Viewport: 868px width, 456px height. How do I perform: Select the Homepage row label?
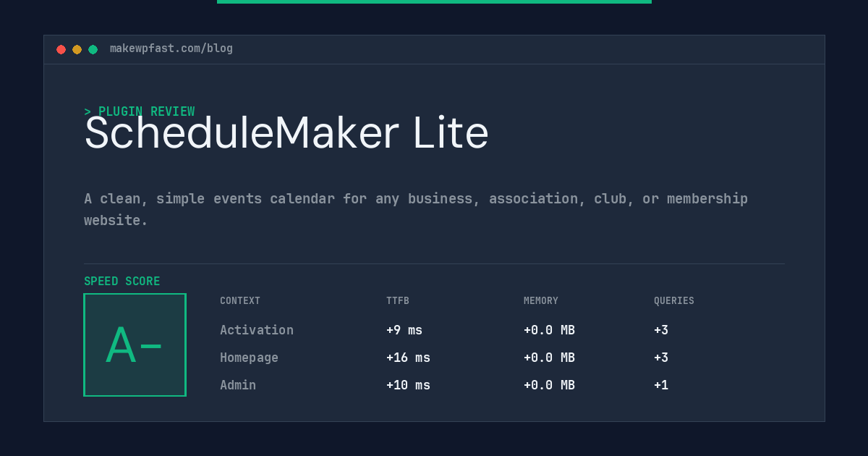tap(249, 358)
